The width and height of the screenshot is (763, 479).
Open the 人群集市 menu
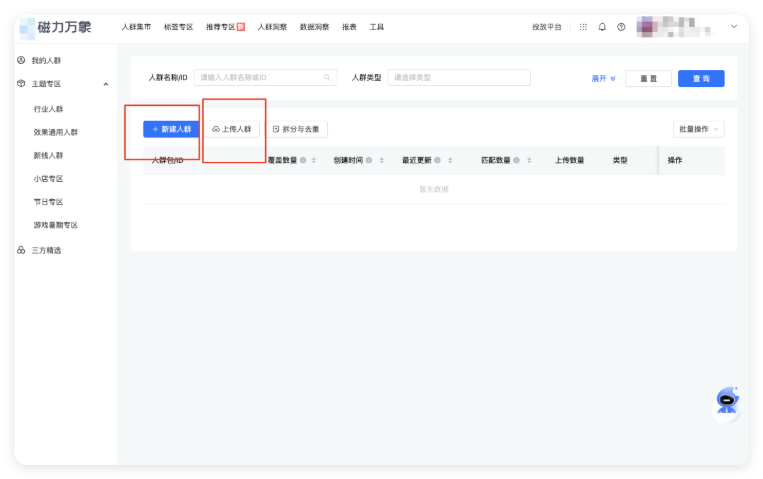tap(136, 27)
